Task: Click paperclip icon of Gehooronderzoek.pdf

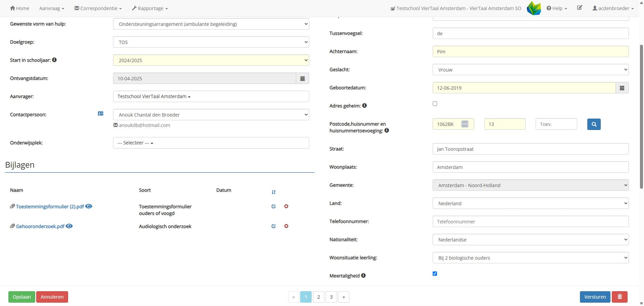Action: click(x=12, y=226)
